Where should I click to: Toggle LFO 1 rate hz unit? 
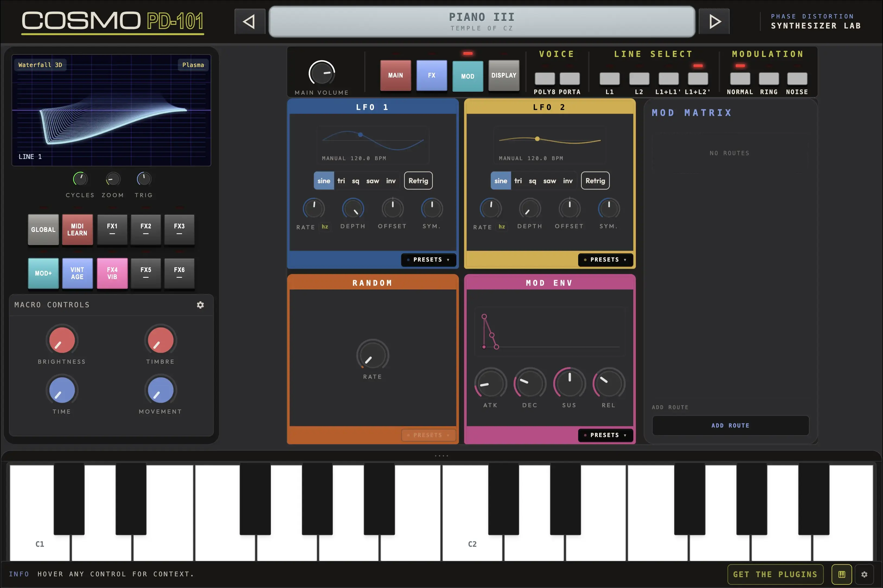click(x=325, y=226)
